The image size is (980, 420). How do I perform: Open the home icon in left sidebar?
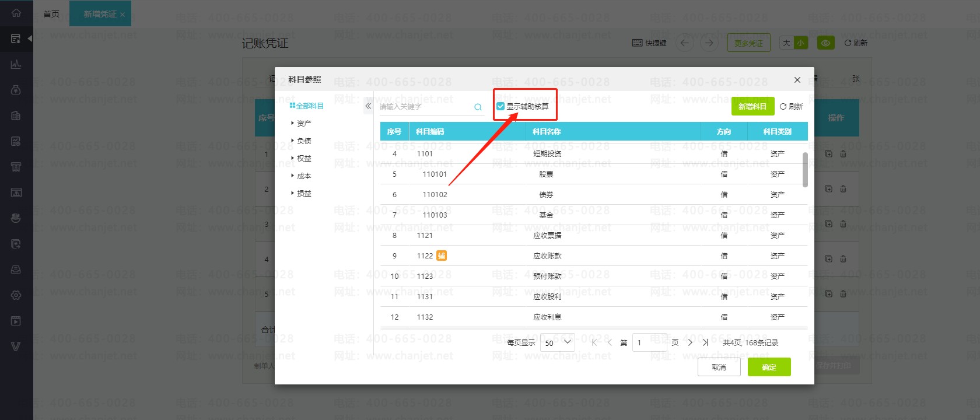pos(16,13)
